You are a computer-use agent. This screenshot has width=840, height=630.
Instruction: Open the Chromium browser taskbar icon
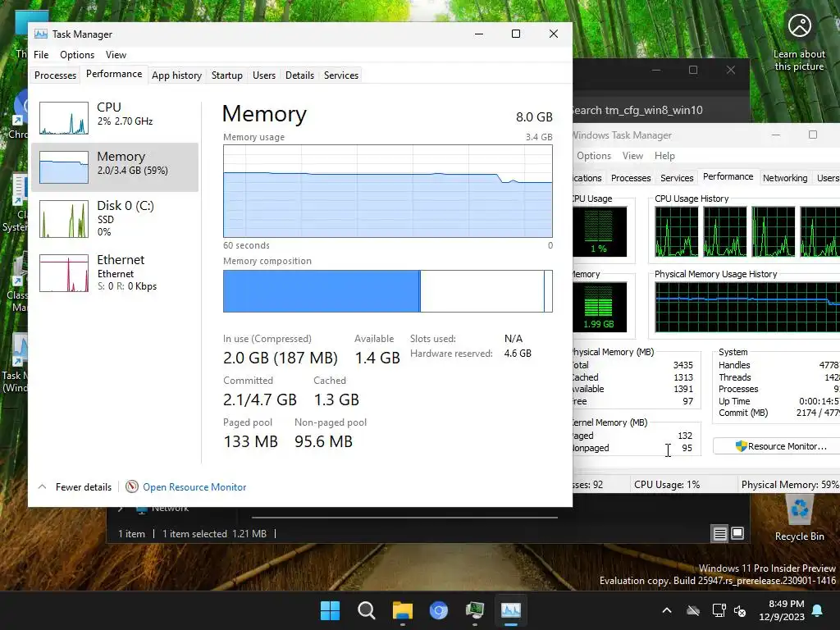coord(439,610)
